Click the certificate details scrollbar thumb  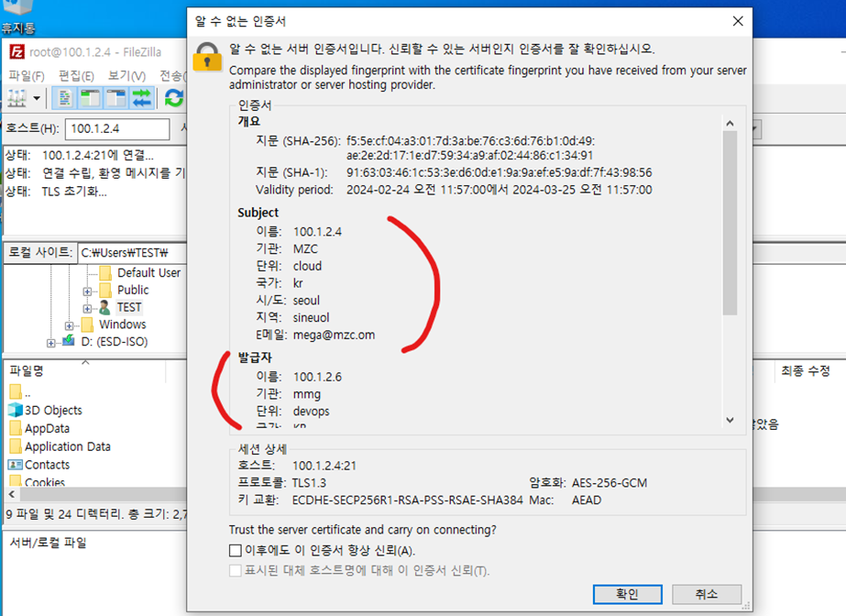click(x=730, y=223)
